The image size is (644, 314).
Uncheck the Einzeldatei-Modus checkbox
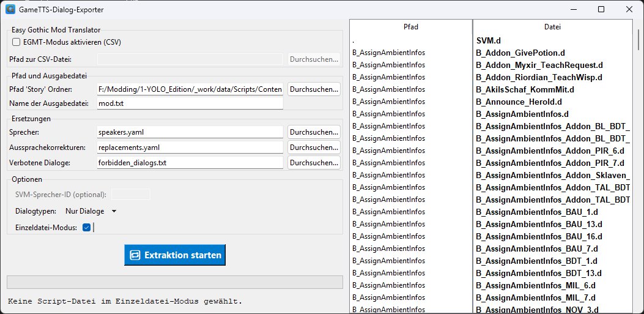(x=86, y=227)
